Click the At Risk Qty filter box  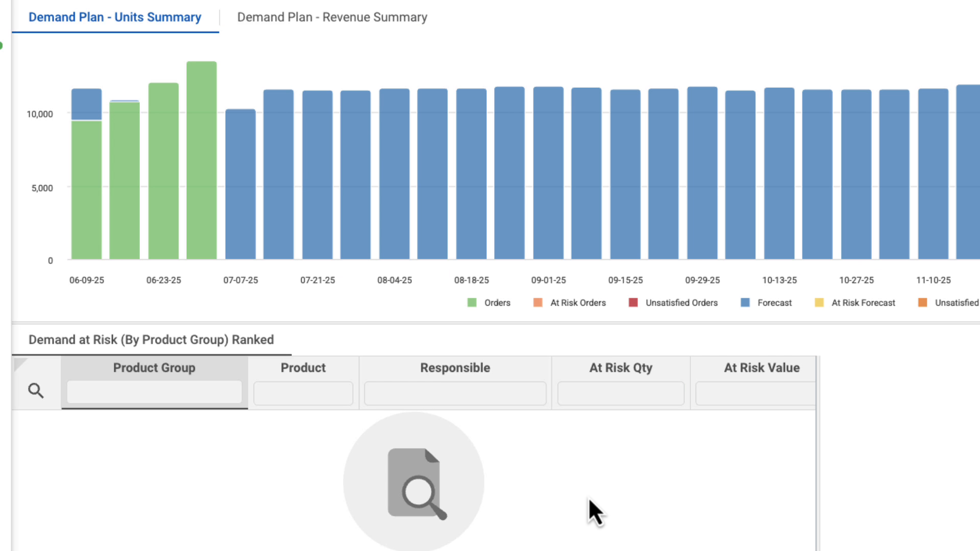620,393
